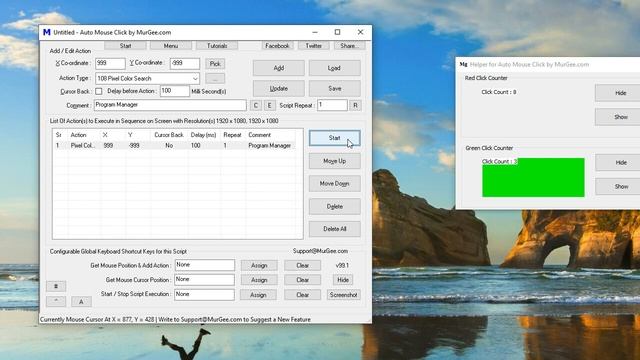Click the Facebook button

click(277, 46)
